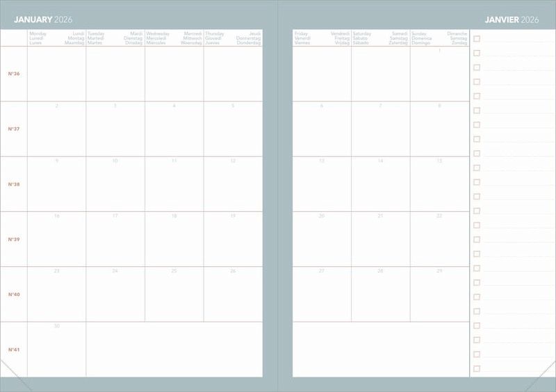The width and height of the screenshot is (556, 392).
Task: Select the day 25 cell under Wednesday
Action: tap(174, 294)
